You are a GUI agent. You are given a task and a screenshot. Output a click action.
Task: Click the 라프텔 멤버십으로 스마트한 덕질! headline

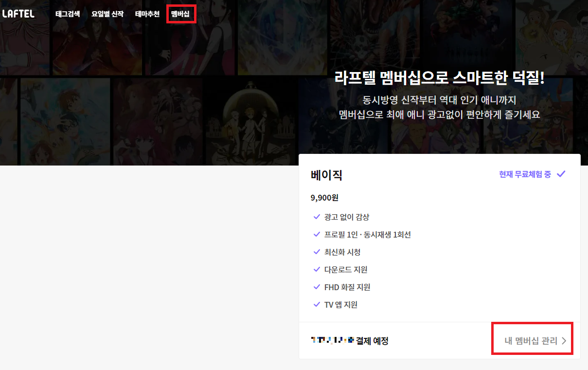point(440,78)
